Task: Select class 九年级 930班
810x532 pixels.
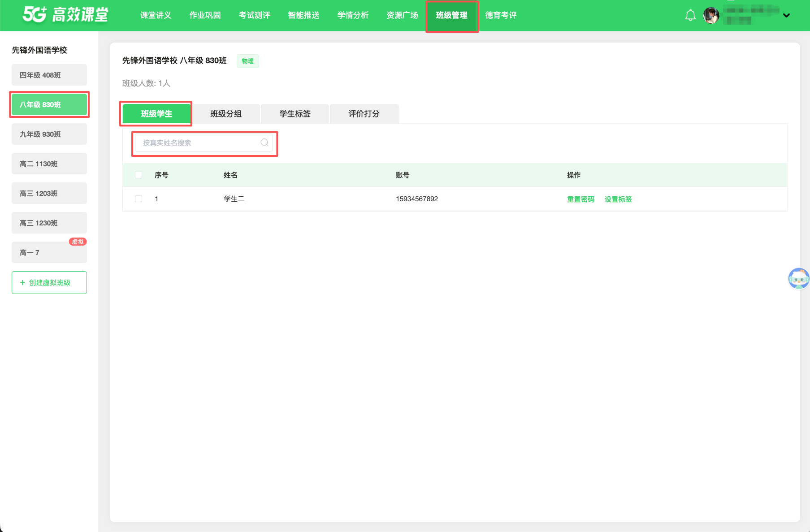Action: 49,134
